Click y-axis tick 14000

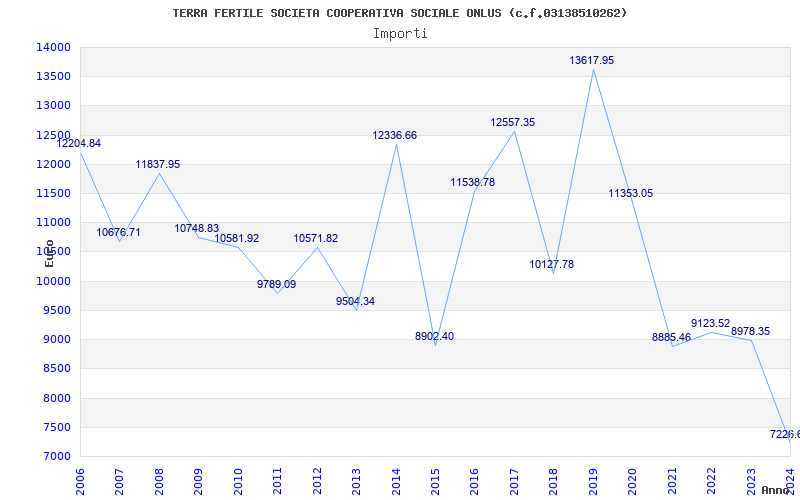point(53,47)
